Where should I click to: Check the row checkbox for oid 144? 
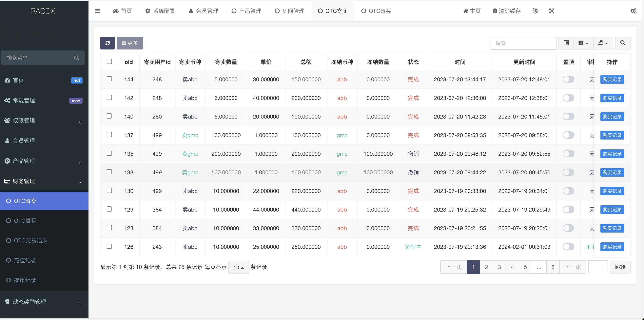pos(109,79)
